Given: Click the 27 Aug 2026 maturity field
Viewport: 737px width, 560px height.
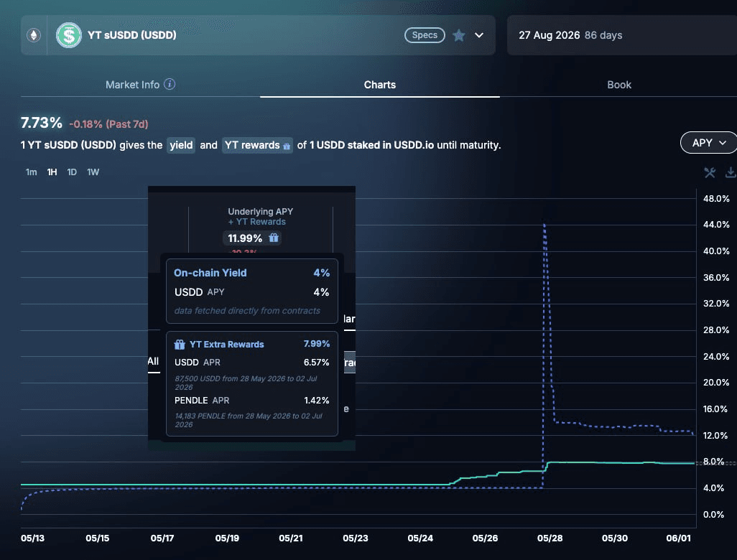Looking at the screenshot, I should point(622,35).
